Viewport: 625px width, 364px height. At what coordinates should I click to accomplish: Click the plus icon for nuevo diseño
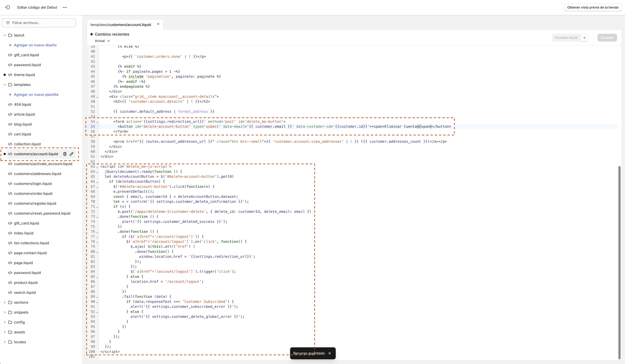pyautogui.click(x=10, y=45)
